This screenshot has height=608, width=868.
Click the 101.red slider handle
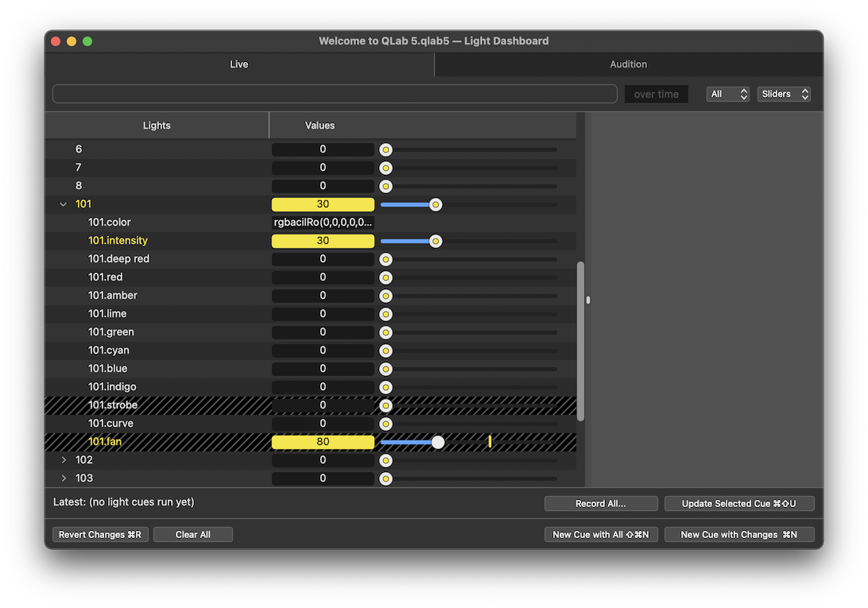click(x=386, y=277)
